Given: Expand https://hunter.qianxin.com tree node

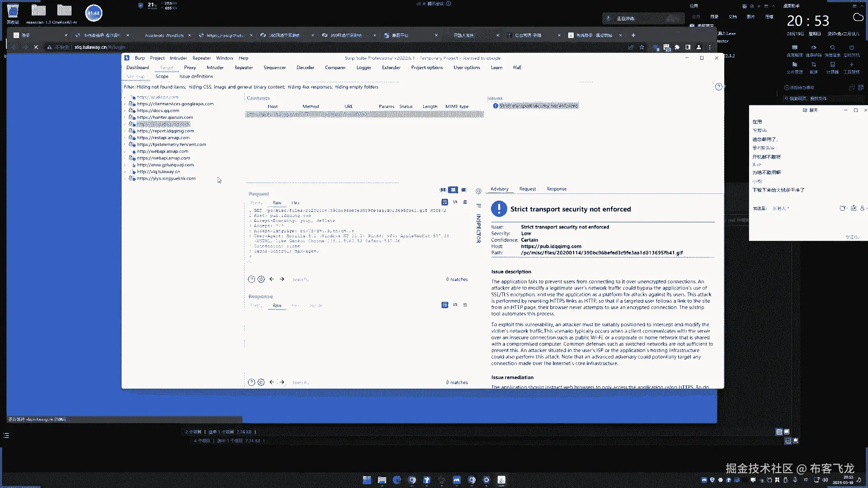Looking at the screenshot, I should click(125, 117).
